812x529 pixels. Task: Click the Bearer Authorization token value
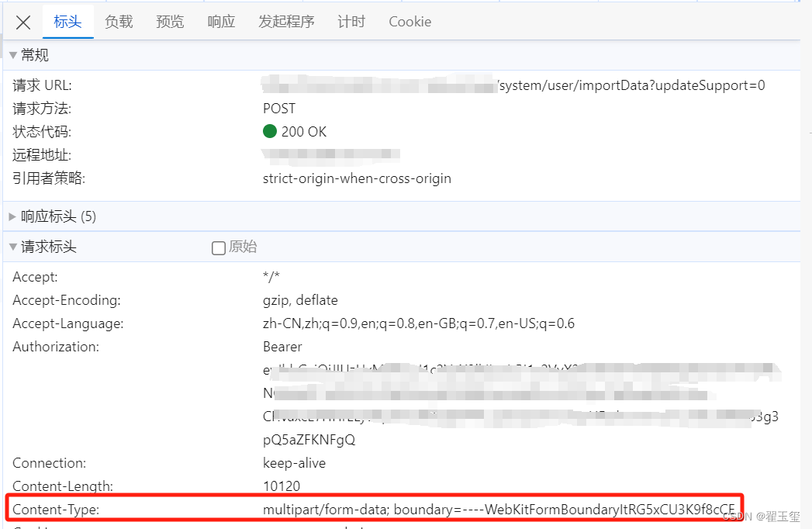click(281, 347)
